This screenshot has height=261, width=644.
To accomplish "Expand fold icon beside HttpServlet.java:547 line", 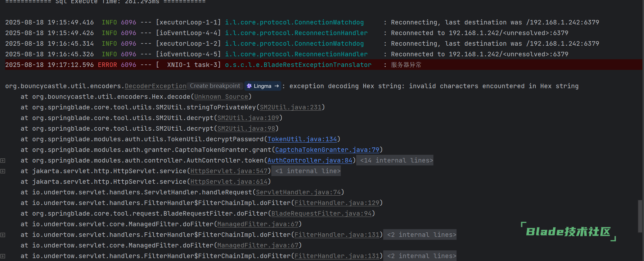I will 3,171.
